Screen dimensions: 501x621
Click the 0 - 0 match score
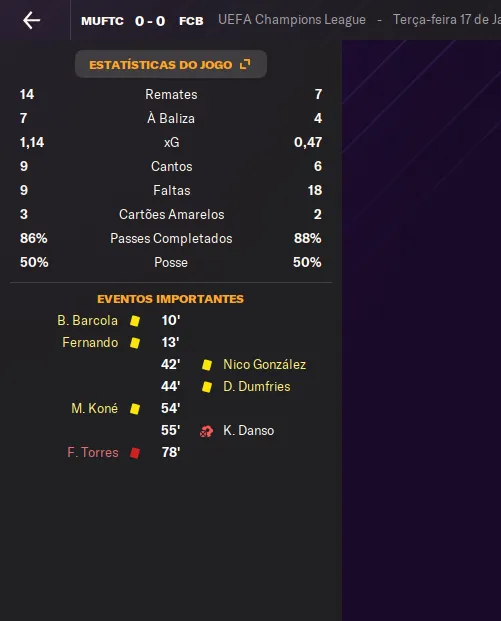150,21
